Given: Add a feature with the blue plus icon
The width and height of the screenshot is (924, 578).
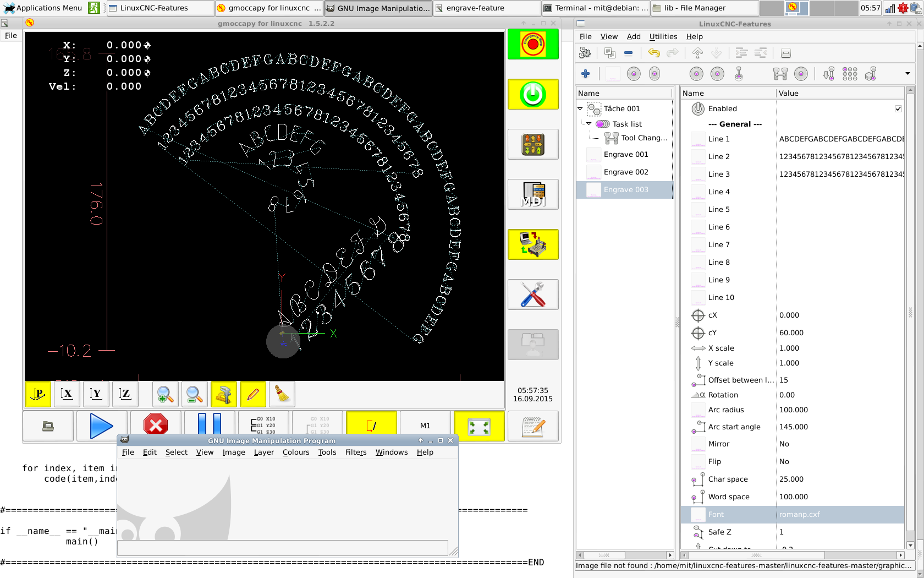Looking at the screenshot, I should pyautogui.click(x=585, y=74).
